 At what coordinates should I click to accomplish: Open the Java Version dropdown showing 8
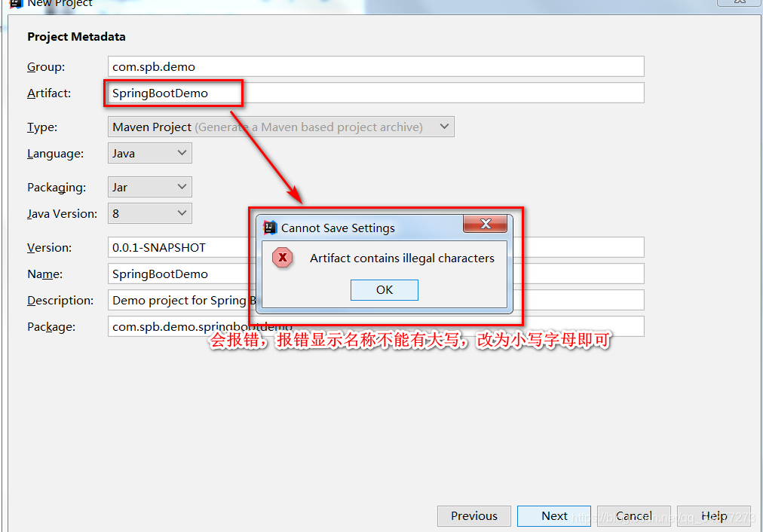click(150, 213)
